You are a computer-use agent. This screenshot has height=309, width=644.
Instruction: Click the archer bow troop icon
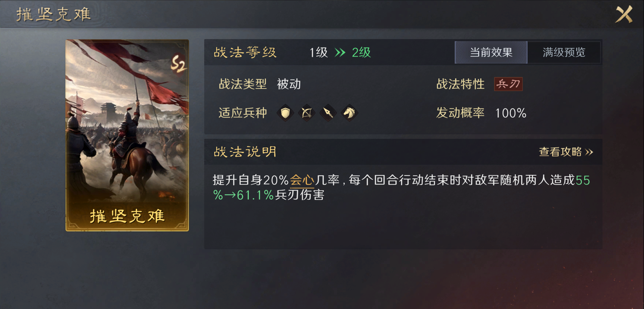click(307, 113)
